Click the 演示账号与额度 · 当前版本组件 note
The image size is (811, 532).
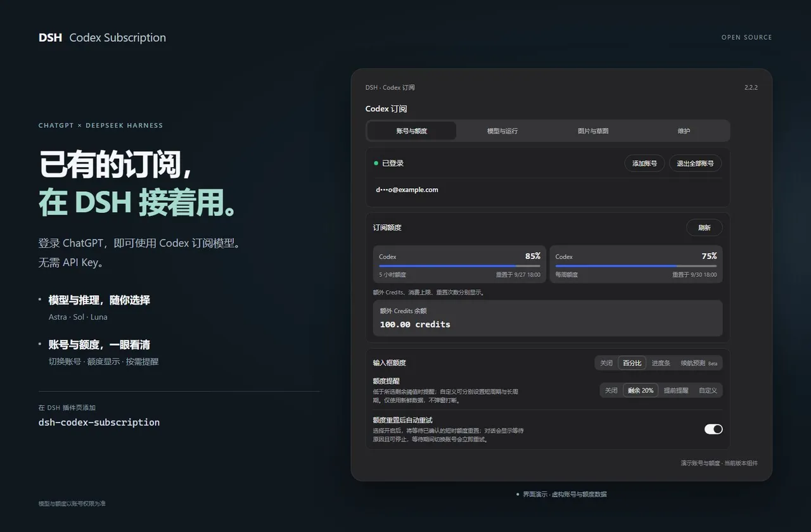719,463
